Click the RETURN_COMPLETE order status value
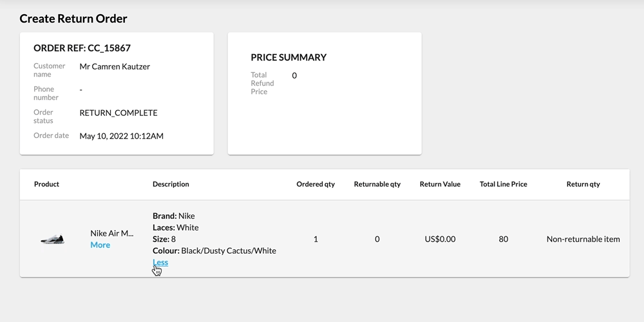The image size is (644, 322). click(x=118, y=113)
